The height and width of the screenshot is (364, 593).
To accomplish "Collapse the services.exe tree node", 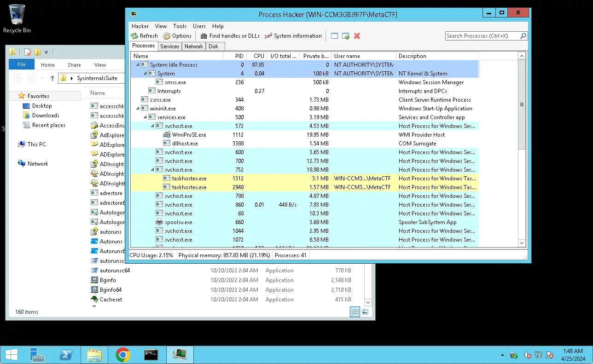I will point(145,117).
